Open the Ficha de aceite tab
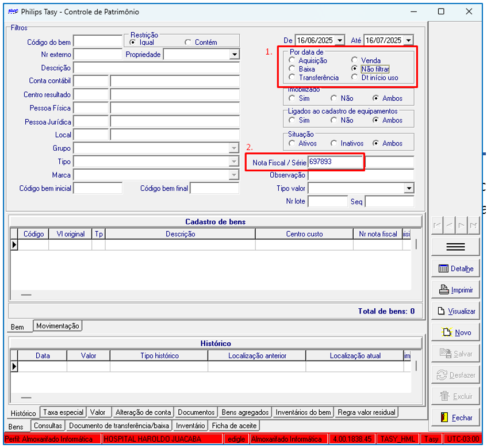Screen dimensions: 487x448 (234, 426)
